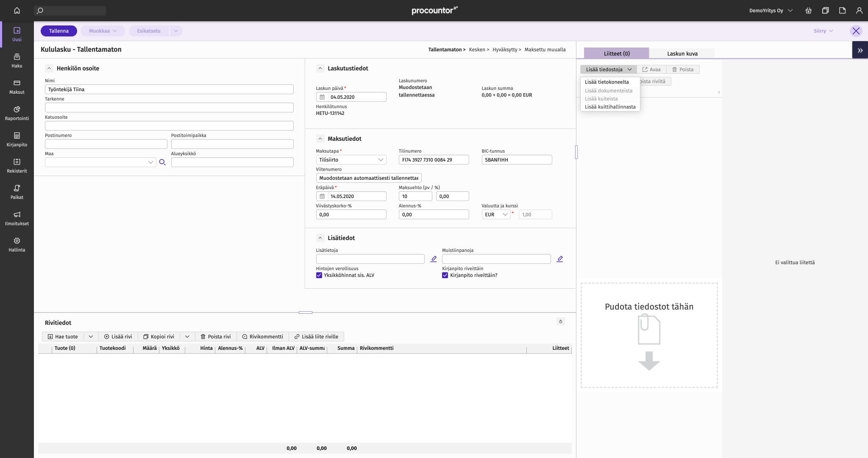Collapse the Henkilön osoite section

coord(49,68)
